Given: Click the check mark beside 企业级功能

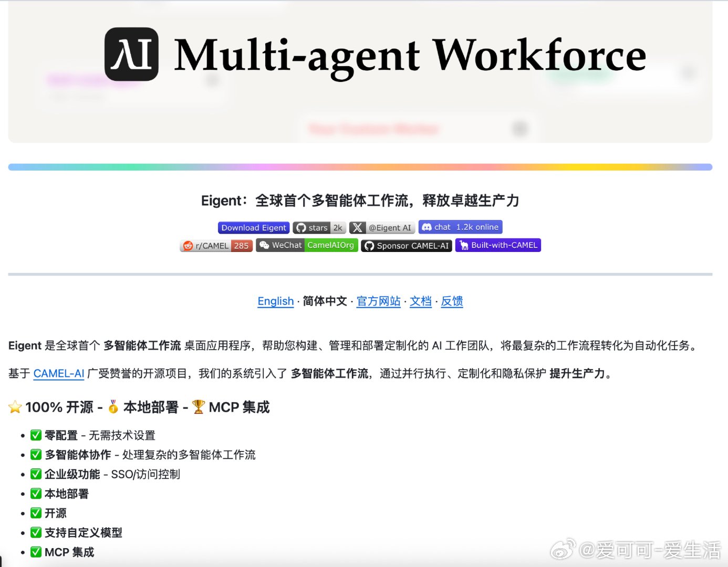Looking at the screenshot, I should (36, 474).
